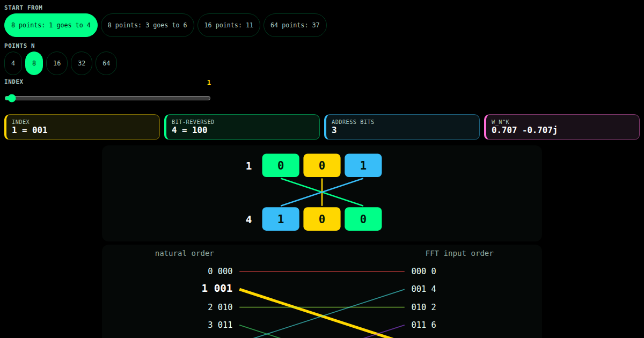Click the 'POINTS N' label
Image resolution: width=644 pixels, height=338 pixels.
coord(19,46)
